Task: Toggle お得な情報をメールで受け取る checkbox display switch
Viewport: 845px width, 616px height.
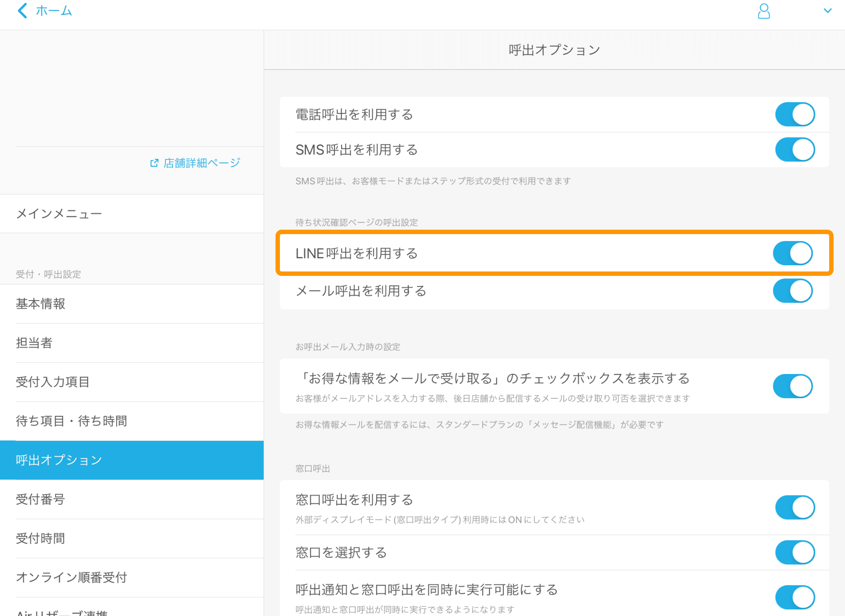Action: click(793, 386)
